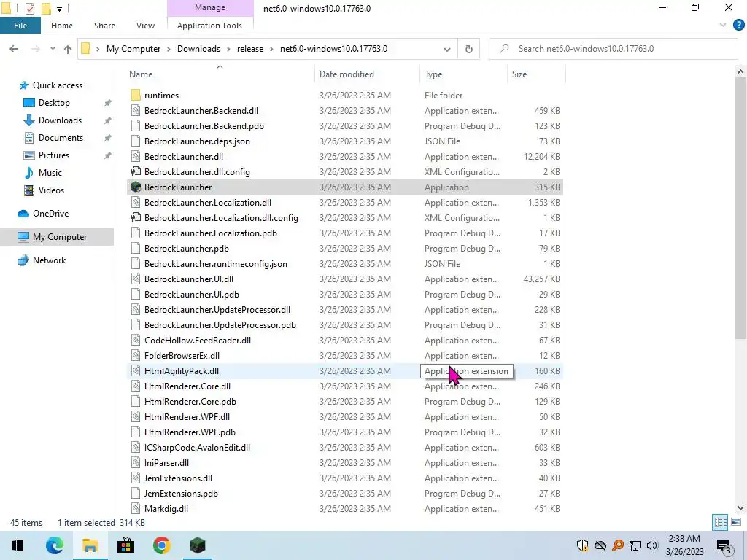
Task: Click the Refresh button in address bar
Action: click(x=469, y=49)
